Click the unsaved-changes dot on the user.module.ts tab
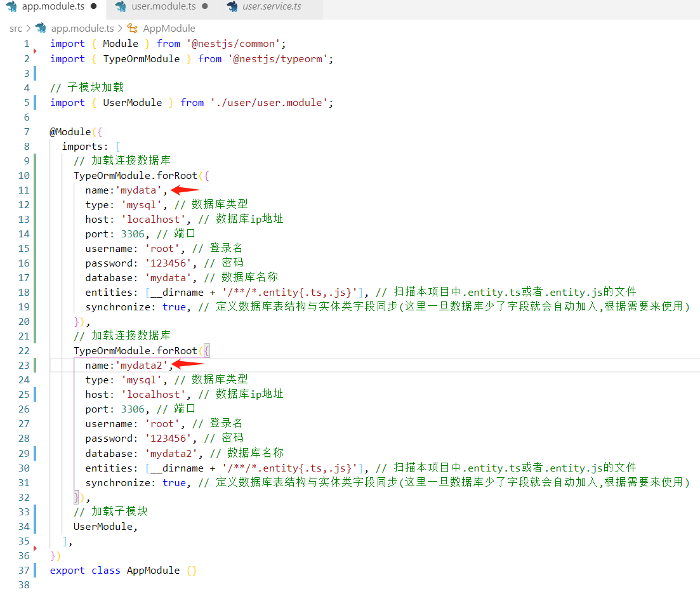The image size is (700, 601). coord(204,8)
